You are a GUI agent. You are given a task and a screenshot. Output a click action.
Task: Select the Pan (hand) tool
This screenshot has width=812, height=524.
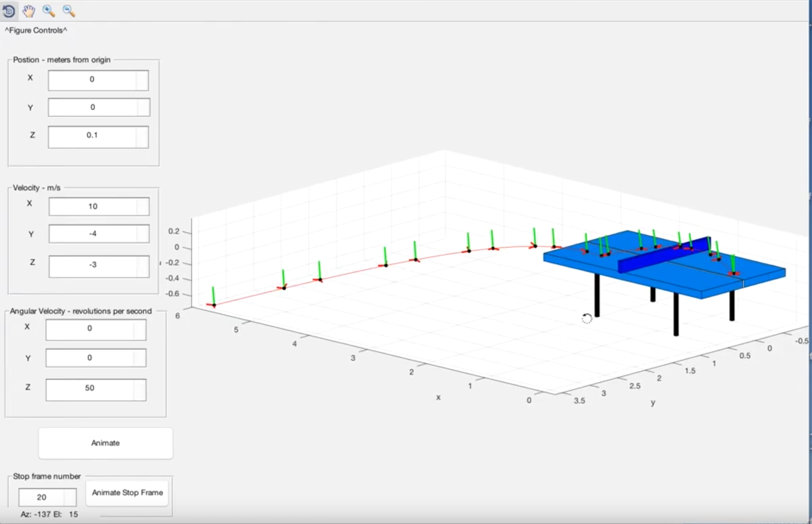(28, 11)
